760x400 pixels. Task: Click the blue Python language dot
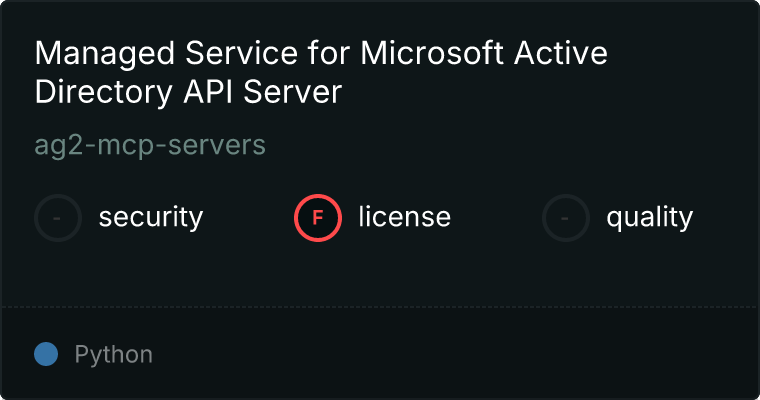click(45, 354)
